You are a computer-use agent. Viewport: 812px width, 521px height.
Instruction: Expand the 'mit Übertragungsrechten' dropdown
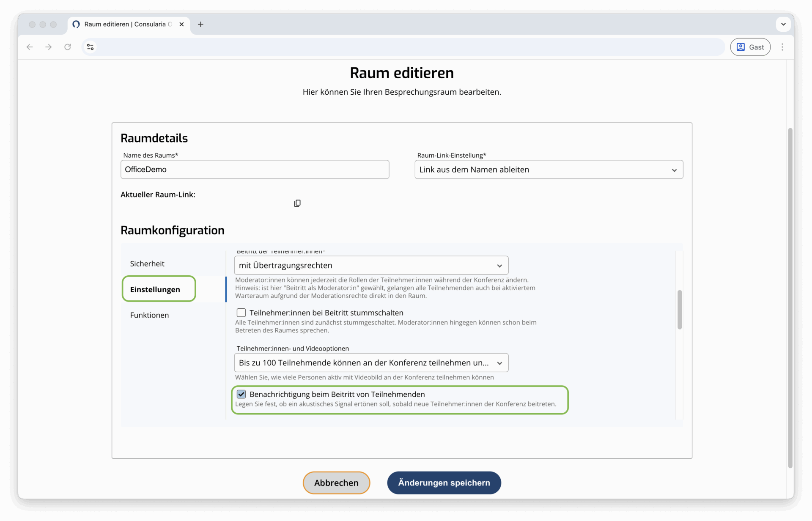coord(371,266)
